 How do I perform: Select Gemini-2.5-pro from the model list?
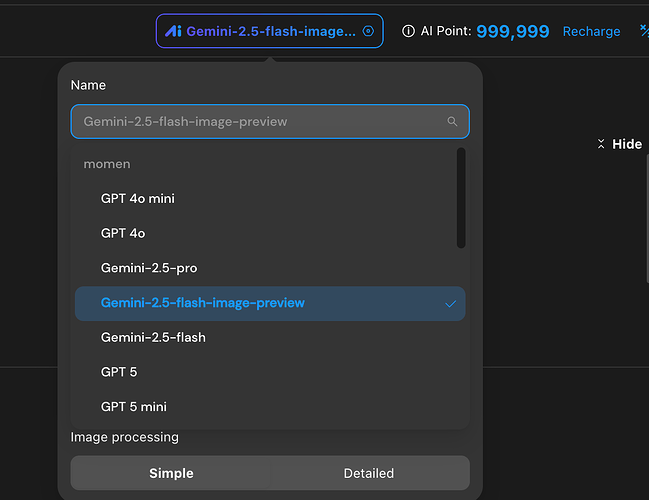150,268
